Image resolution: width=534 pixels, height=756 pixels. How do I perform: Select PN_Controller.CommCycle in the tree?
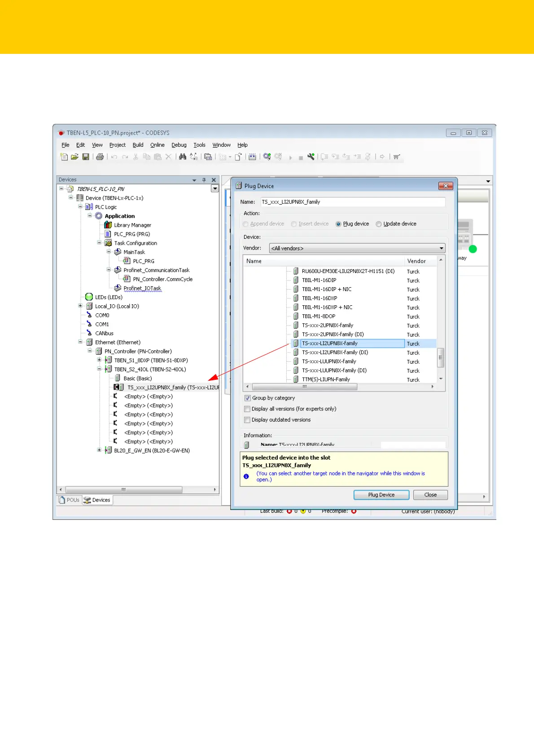coord(162,279)
